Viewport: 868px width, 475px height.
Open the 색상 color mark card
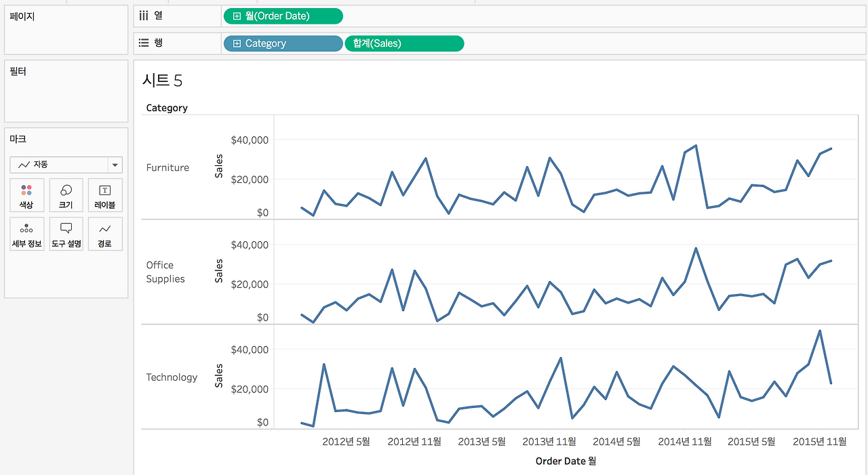tap(27, 195)
